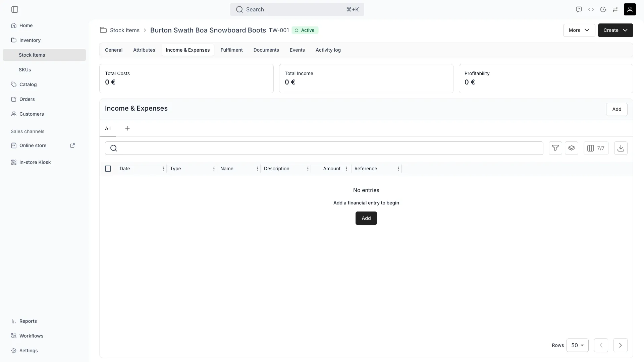
Task: Sort by the Date column header
Action: [x=125, y=169]
